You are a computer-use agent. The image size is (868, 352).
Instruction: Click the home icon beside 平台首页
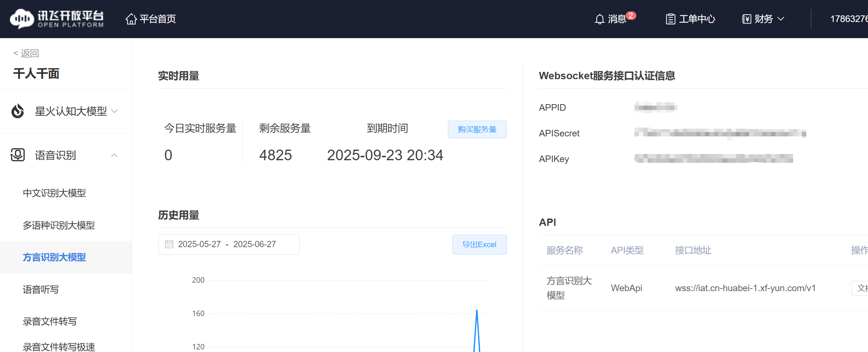[x=131, y=19]
